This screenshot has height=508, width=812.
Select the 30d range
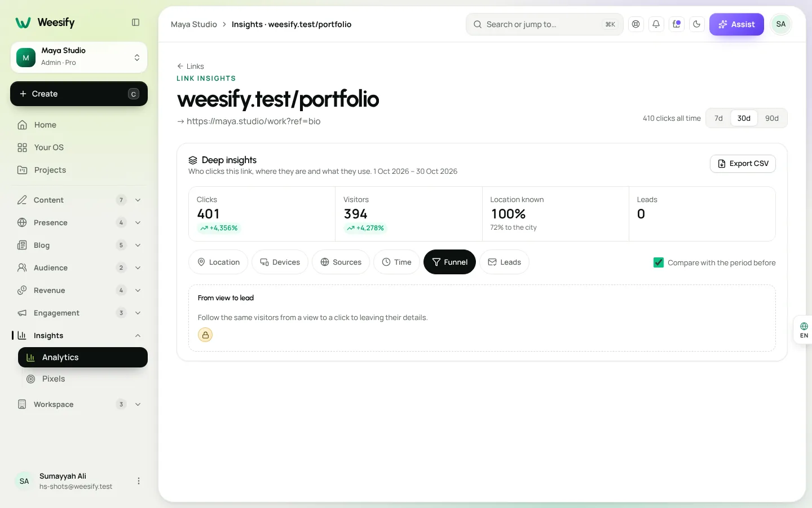click(744, 119)
